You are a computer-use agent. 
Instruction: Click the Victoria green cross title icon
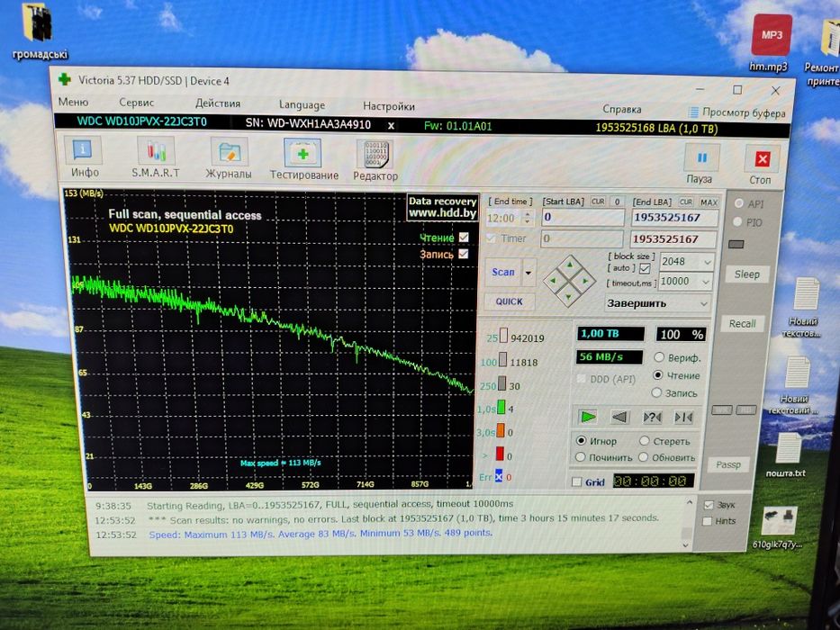65,79
